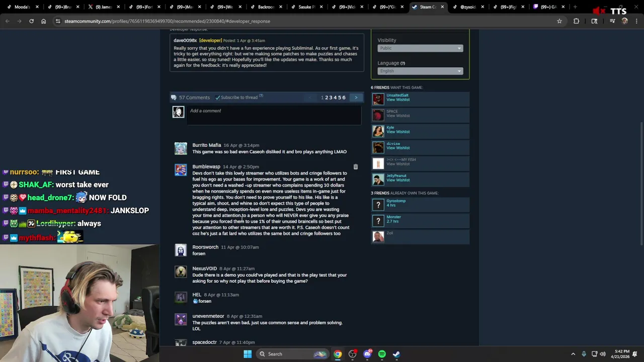Image resolution: width=644 pixels, height=362 pixels.
Task: Go back using the browser back arrow
Action: (x=8, y=21)
